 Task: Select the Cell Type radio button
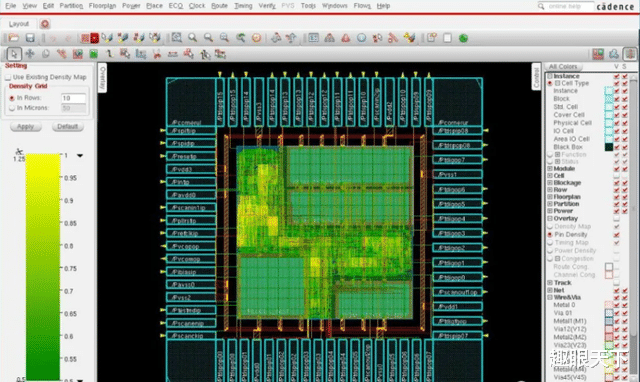coord(550,83)
